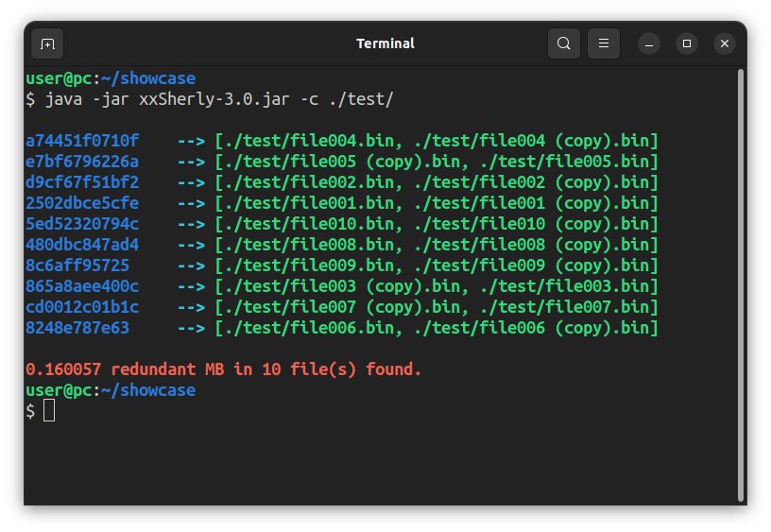Click the hash a74451f0710f
The width and height of the screenshot is (771, 532).
click(x=82, y=141)
